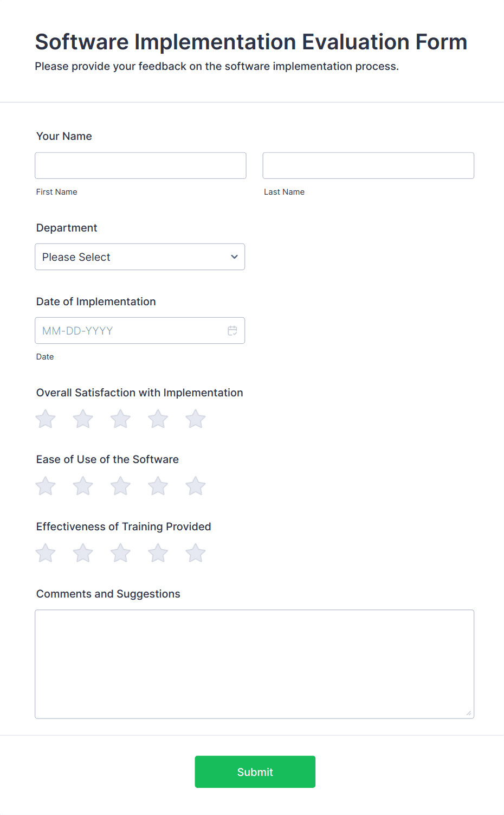
Task: Open the date picker calendar icon
Action: pyautogui.click(x=232, y=330)
